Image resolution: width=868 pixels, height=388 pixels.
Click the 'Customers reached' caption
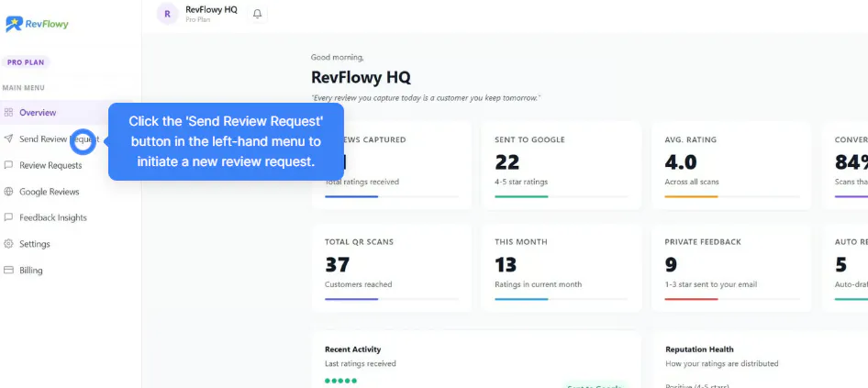(x=358, y=284)
